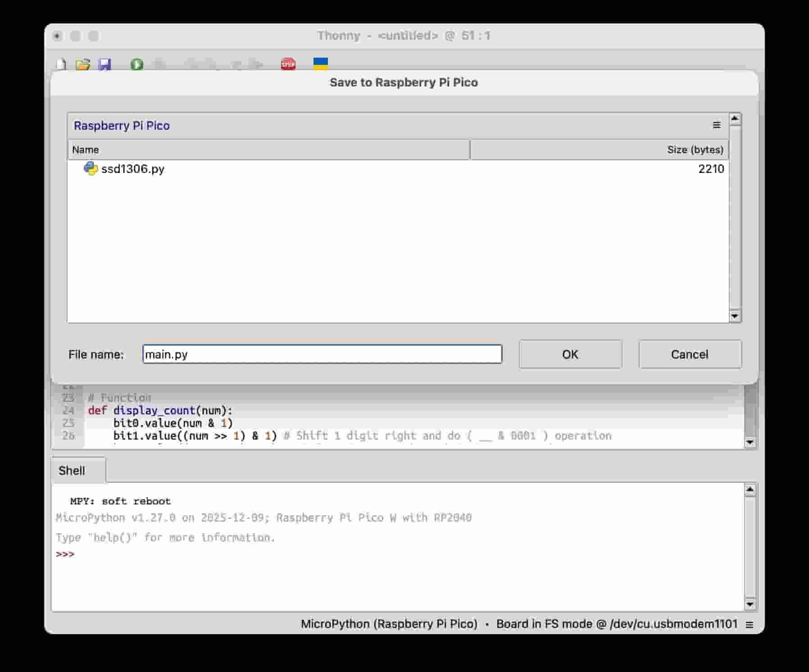Click the interpreter label MicroPython (Raspberry Pi Pico)
Image resolution: width=809 pixels, height=672 pixels.
click(389, 624)
